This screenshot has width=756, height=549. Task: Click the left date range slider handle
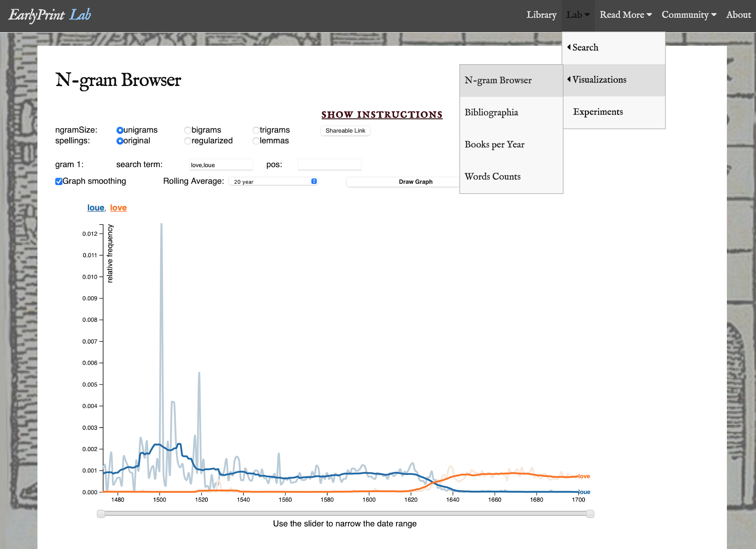(101, 514)
